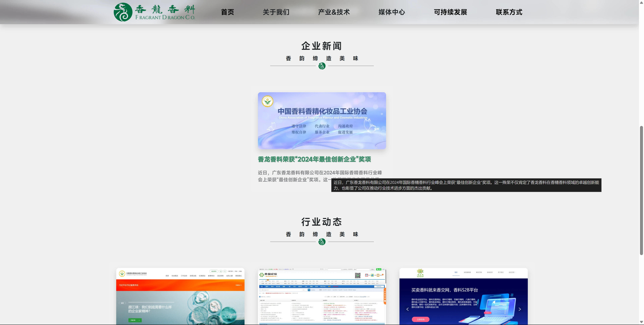Click the 立即咨询 button on 香交网 card
644x325 pixels.
(x=420, y=319)
